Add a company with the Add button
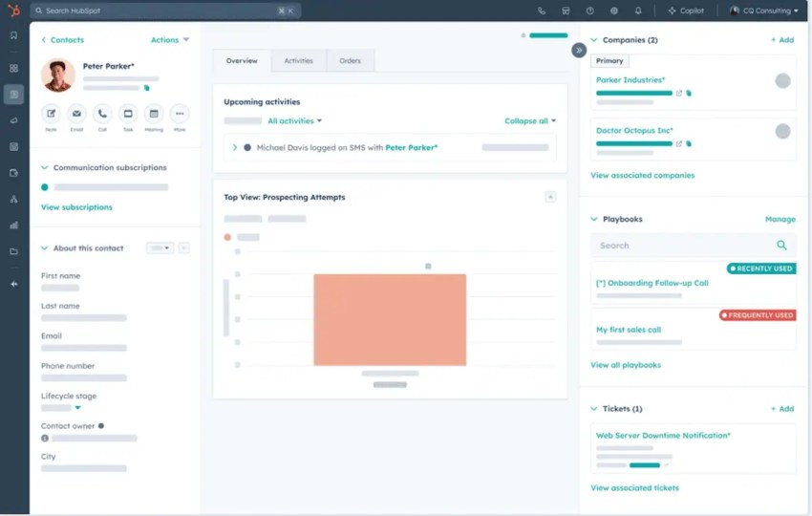This screenshot has height=516, width=812. [782, 40]
